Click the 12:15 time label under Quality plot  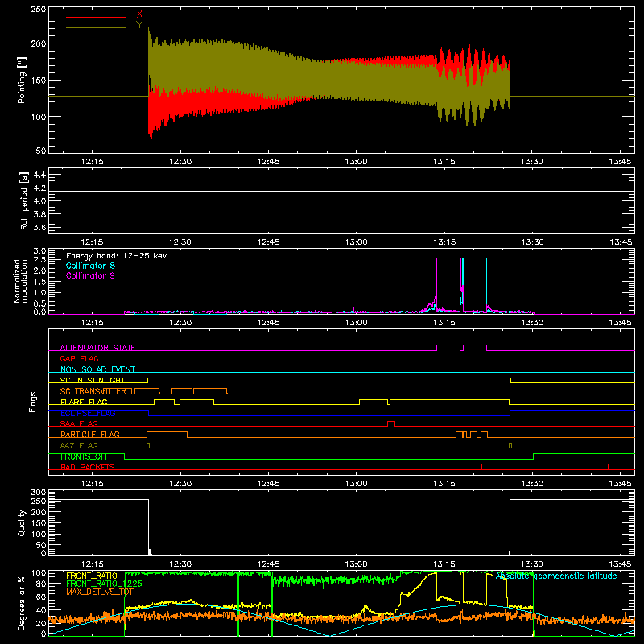[x=92, y=564]
